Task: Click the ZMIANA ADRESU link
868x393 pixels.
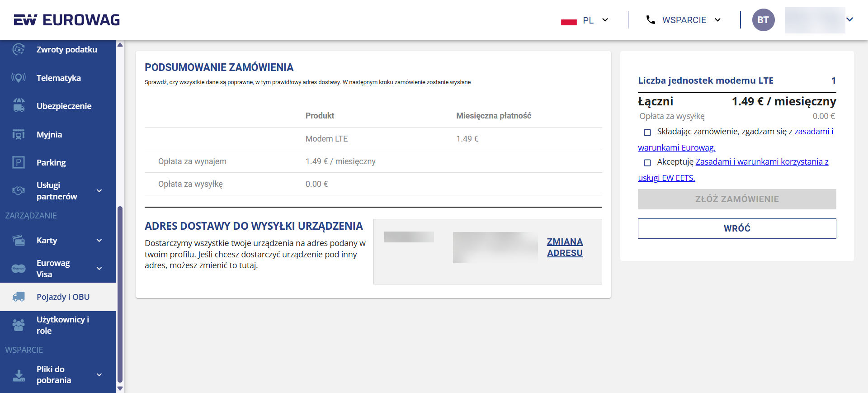Action: tap(565, 247)
